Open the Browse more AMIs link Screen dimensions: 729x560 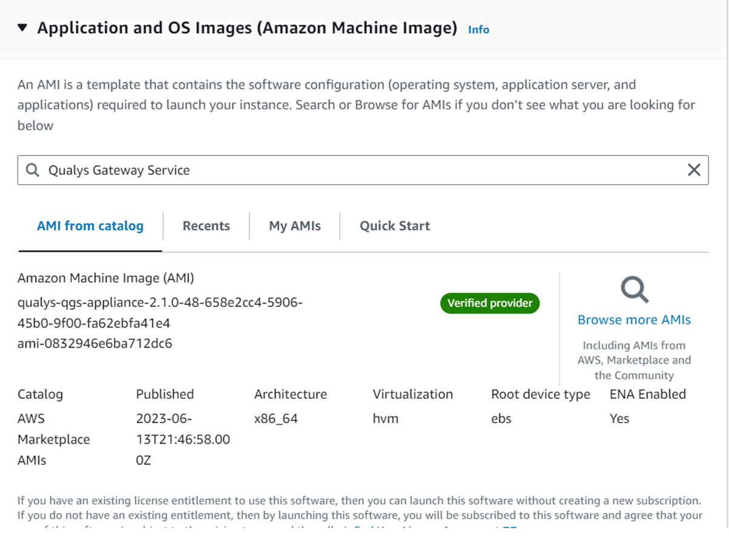point(634,320)
